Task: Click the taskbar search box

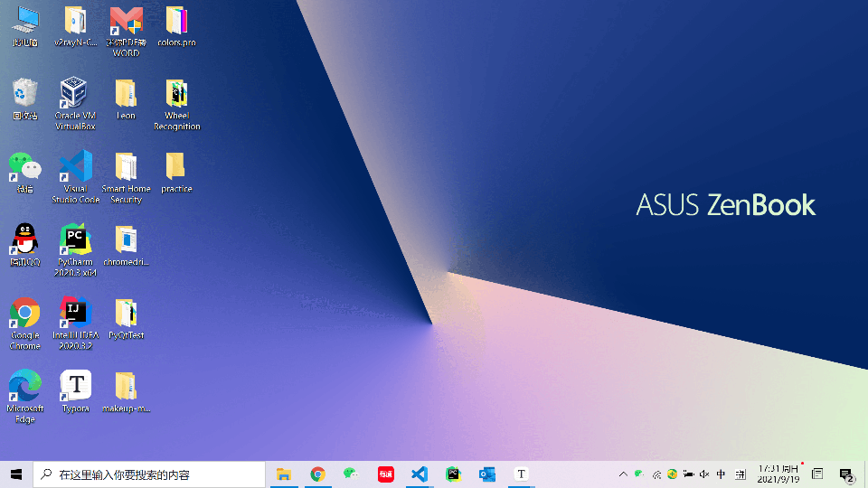Action: pyautogui.click(x=149, y=474)
